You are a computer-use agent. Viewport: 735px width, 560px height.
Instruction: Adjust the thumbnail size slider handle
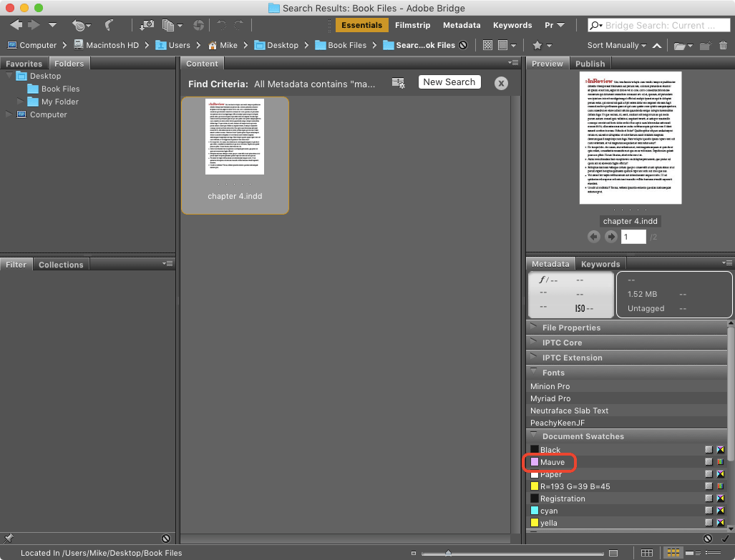click(448, 554)
